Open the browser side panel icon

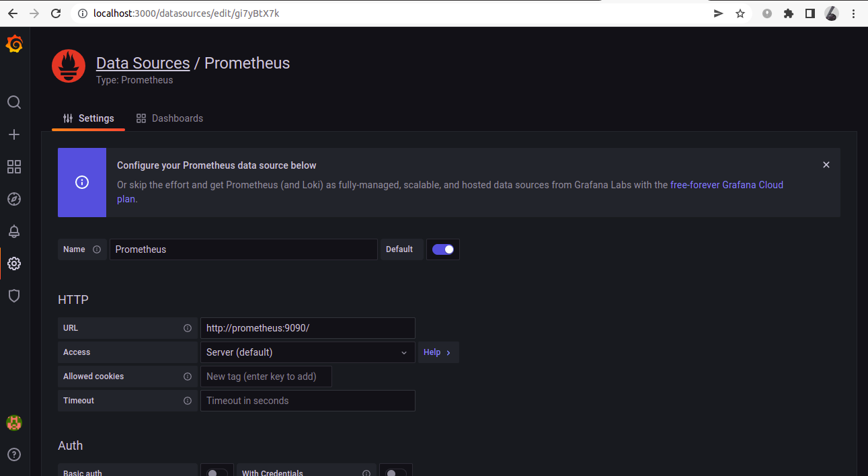(810, 13)
